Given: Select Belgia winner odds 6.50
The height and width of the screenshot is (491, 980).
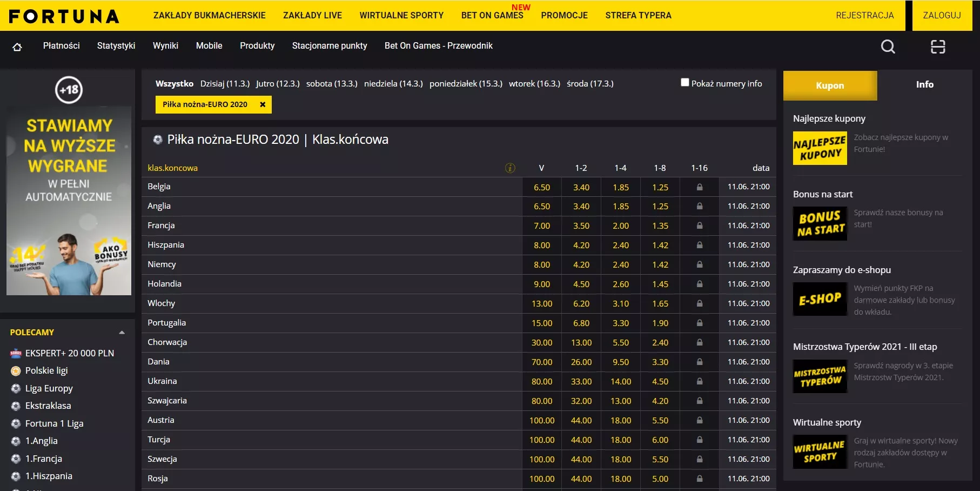Looking at the screenshot, I should [542, 187].
